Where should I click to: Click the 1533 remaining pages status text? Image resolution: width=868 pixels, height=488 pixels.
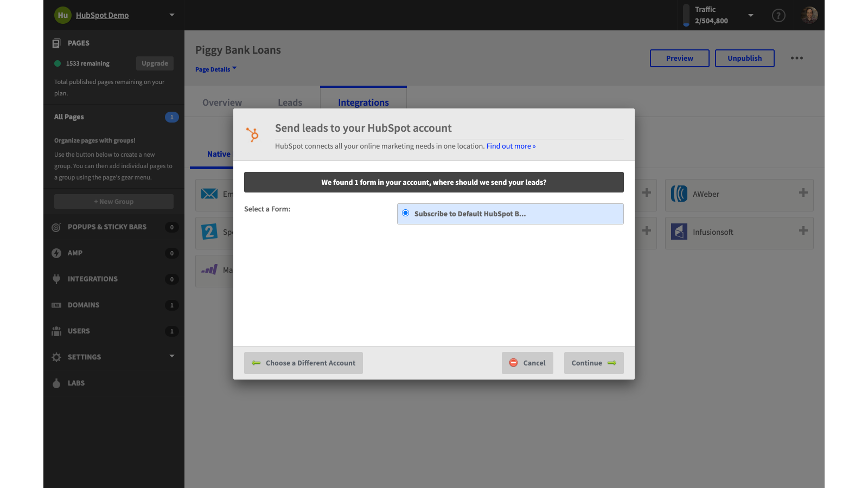(x=88, y=63)
